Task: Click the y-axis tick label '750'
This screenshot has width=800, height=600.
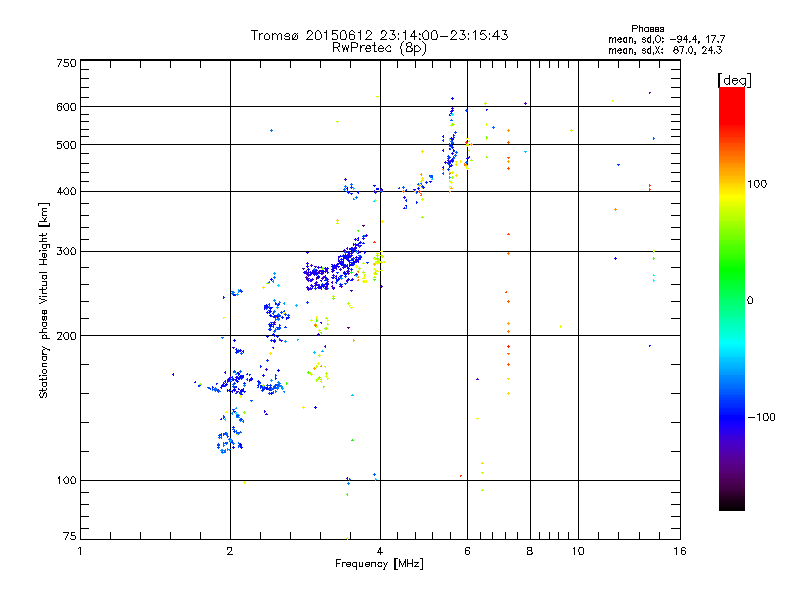Action: tap(66, 63)
